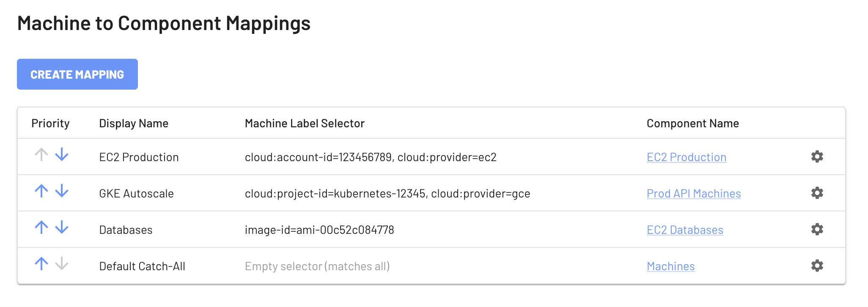
Task: Follow the Machines component link
Action: click(670, 266)
